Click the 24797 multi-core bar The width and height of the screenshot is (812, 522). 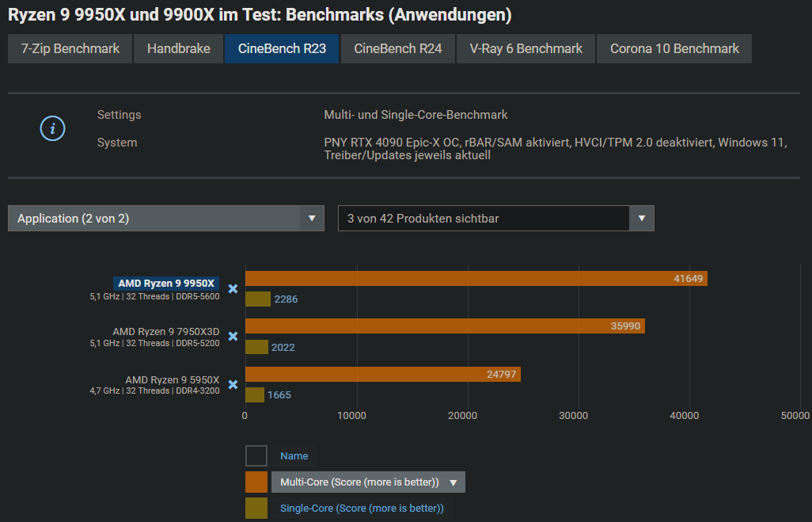point(383,374)
